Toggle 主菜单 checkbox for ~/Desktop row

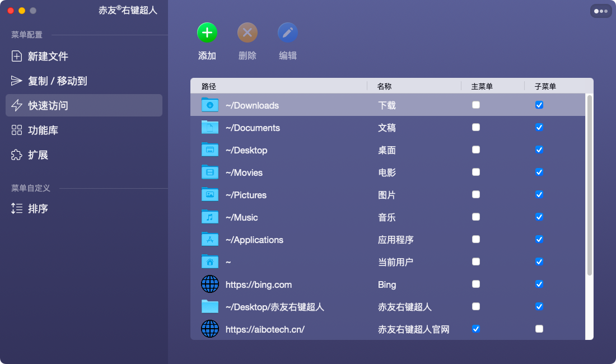coord(476,150)
